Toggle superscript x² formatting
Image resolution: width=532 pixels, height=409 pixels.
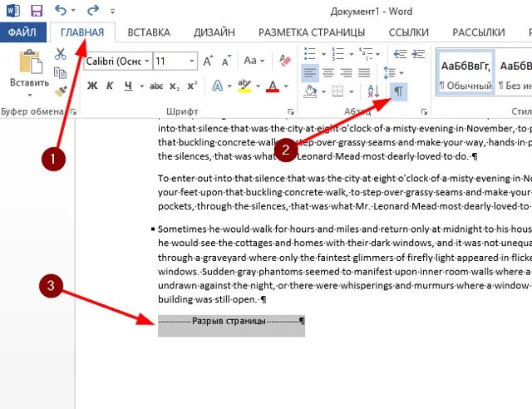tap(192, 86)
